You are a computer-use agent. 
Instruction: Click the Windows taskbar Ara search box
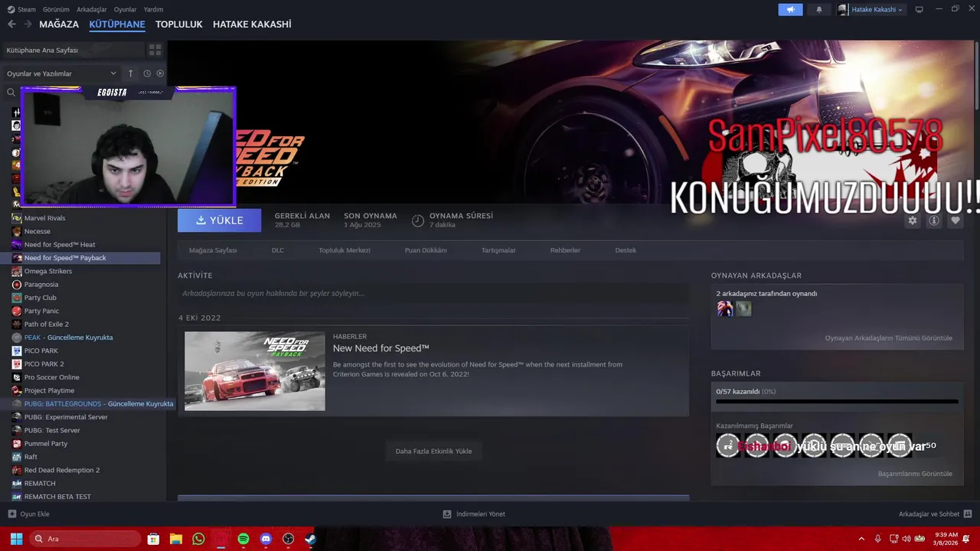(x=85, y=539)
